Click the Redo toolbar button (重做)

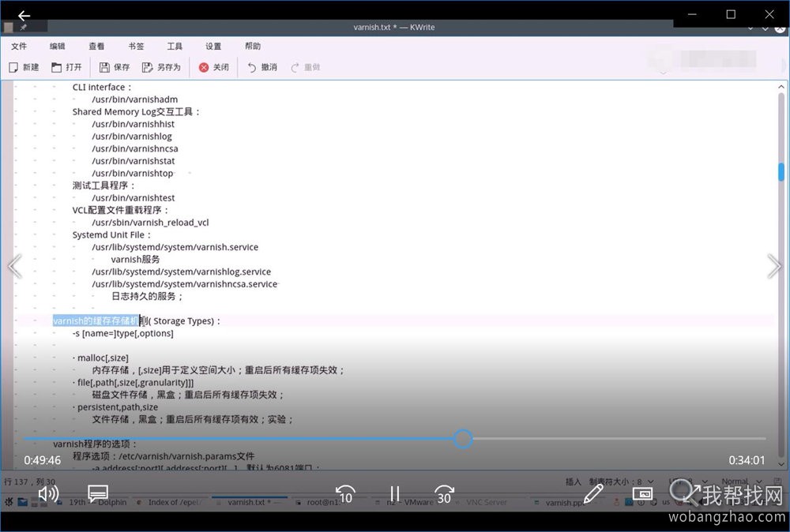(305, 67)
